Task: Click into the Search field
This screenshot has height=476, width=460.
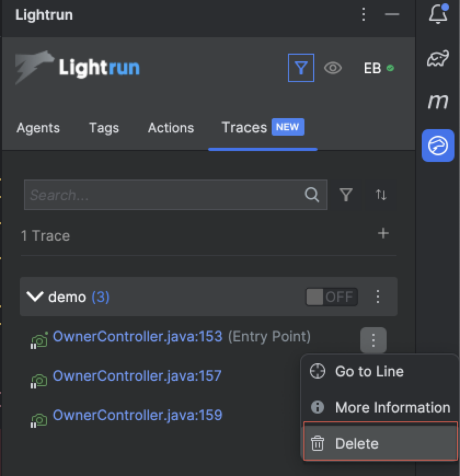Action: 164,195
